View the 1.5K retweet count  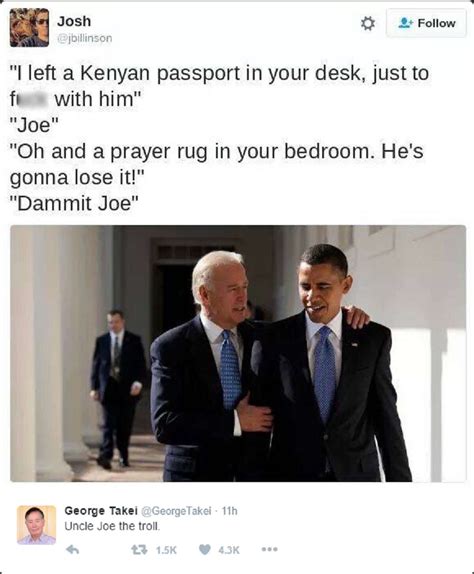click(x=166, y=550)
